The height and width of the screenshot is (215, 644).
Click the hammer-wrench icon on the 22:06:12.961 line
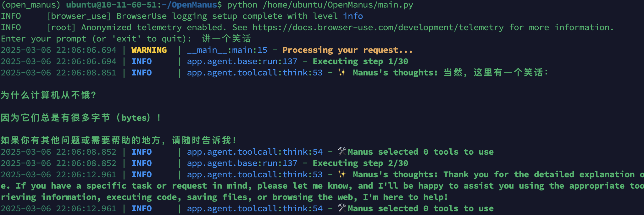tap(342, 208)
